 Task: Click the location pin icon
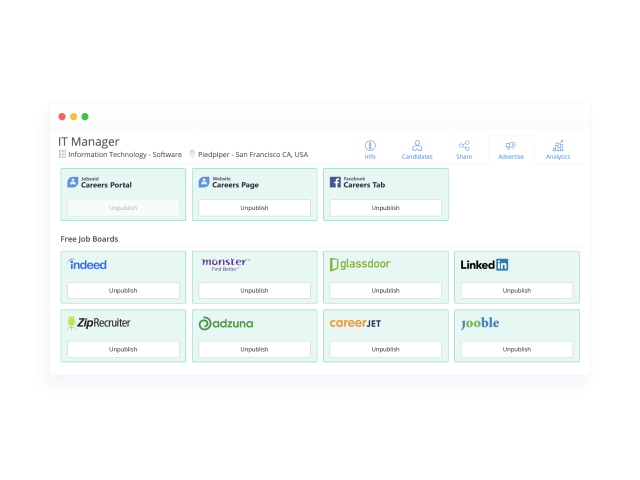click(192, 154)
